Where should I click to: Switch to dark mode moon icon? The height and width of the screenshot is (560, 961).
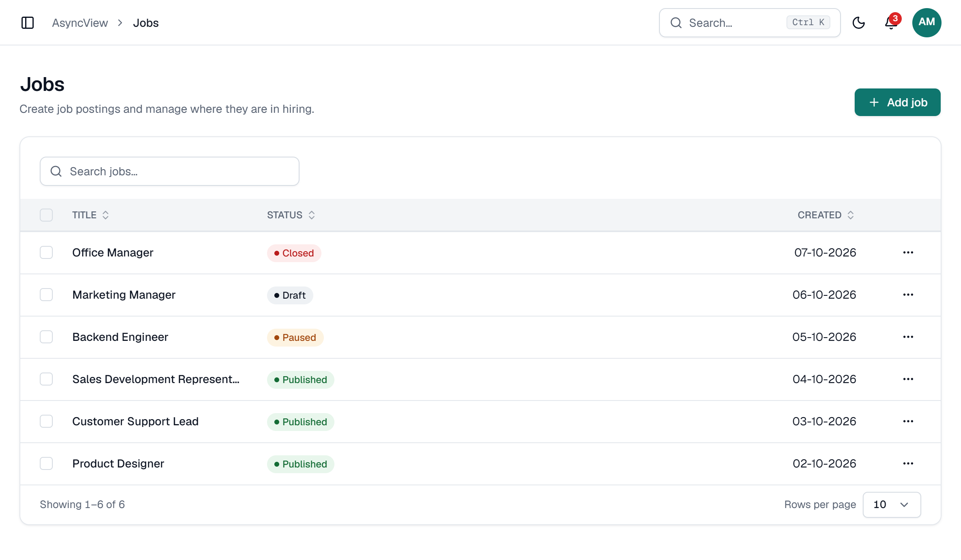coord(859,23)
